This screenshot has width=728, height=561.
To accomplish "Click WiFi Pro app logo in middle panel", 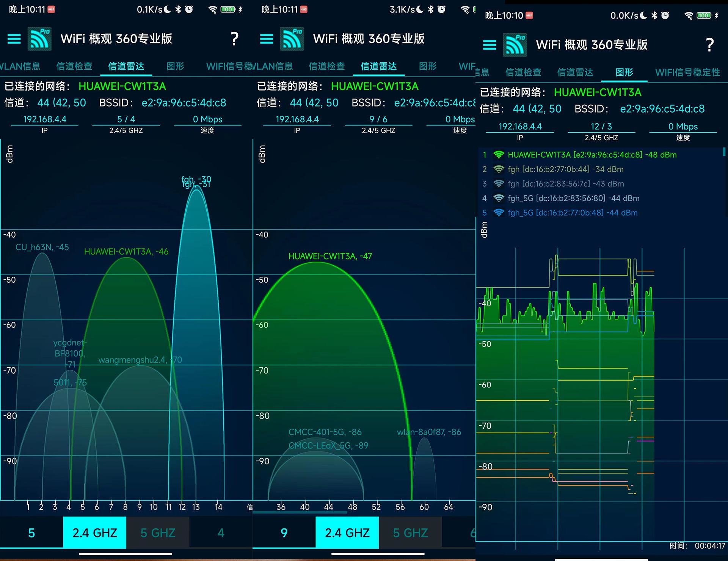I will [x=292, y=39].
